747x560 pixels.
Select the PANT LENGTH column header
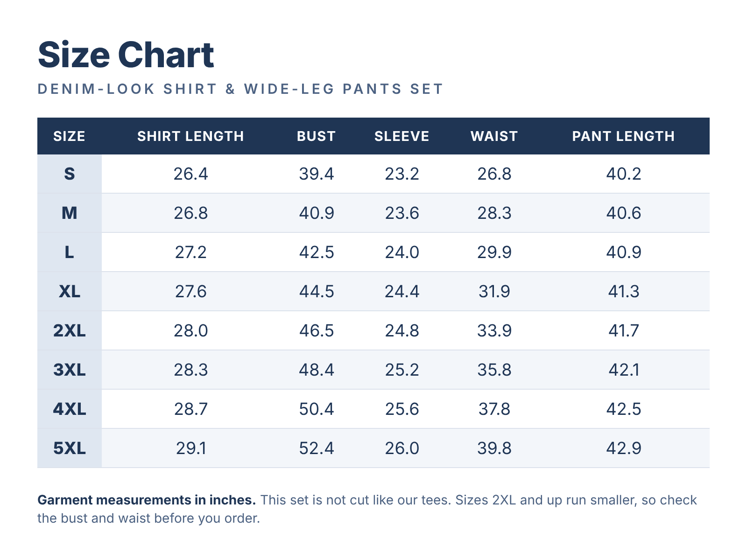tap(623, 136)
